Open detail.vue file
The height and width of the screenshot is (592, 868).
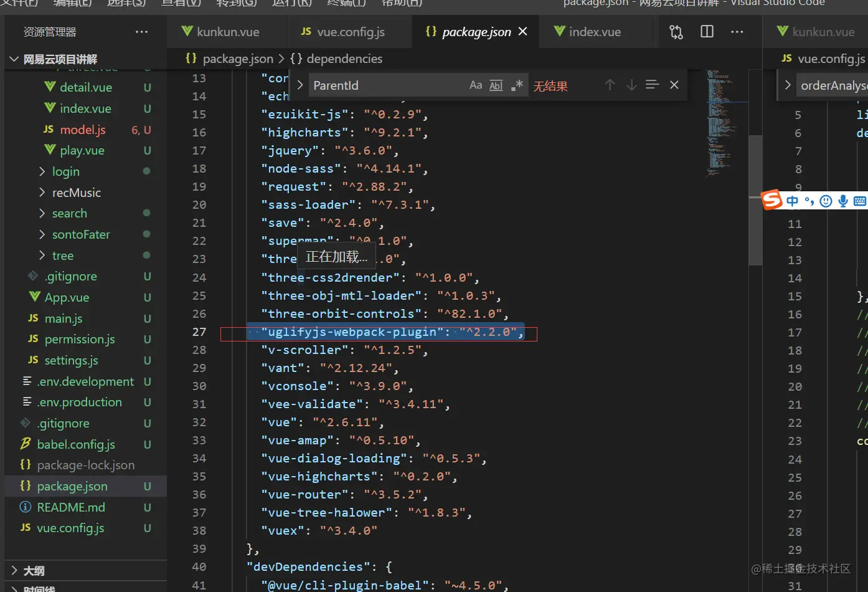(85, 87)
